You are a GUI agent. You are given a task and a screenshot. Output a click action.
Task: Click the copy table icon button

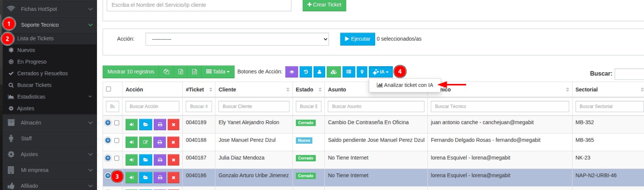click(x=166, y=72)
